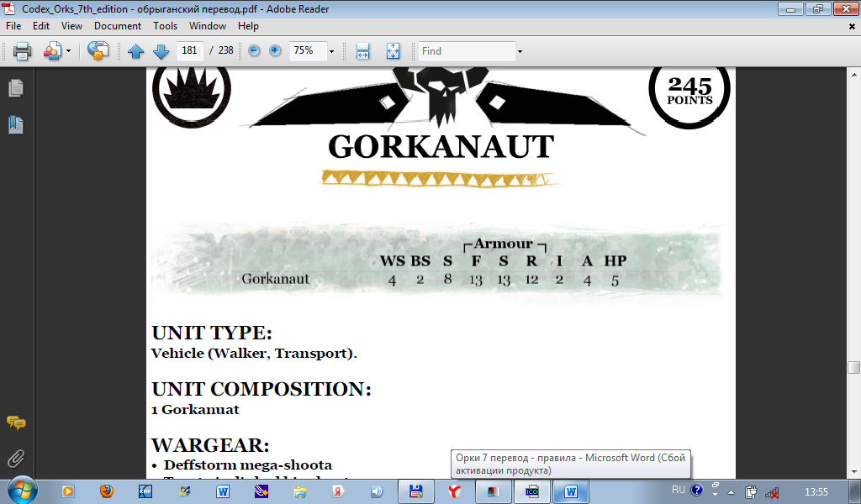The width and height of the screenshot is (861, 504).
Task: Open the ICO printer application on taskbar
Action: (x=532, y=491)
